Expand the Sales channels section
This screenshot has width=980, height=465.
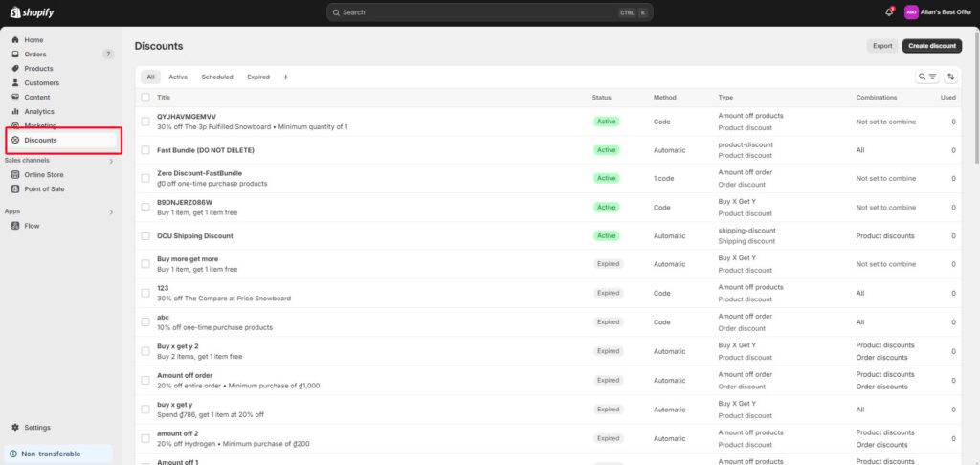(111, 161)
